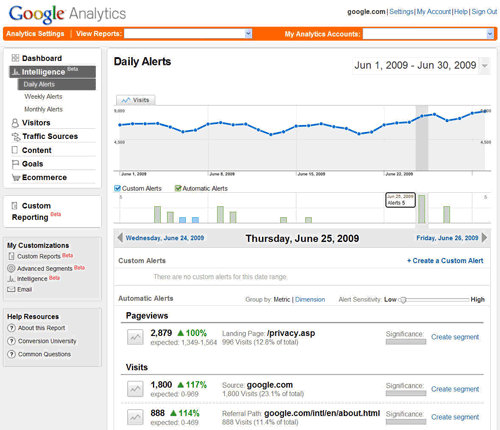Click the Advanced Segments circle icon
500x430 pixels.
point(11,268)
